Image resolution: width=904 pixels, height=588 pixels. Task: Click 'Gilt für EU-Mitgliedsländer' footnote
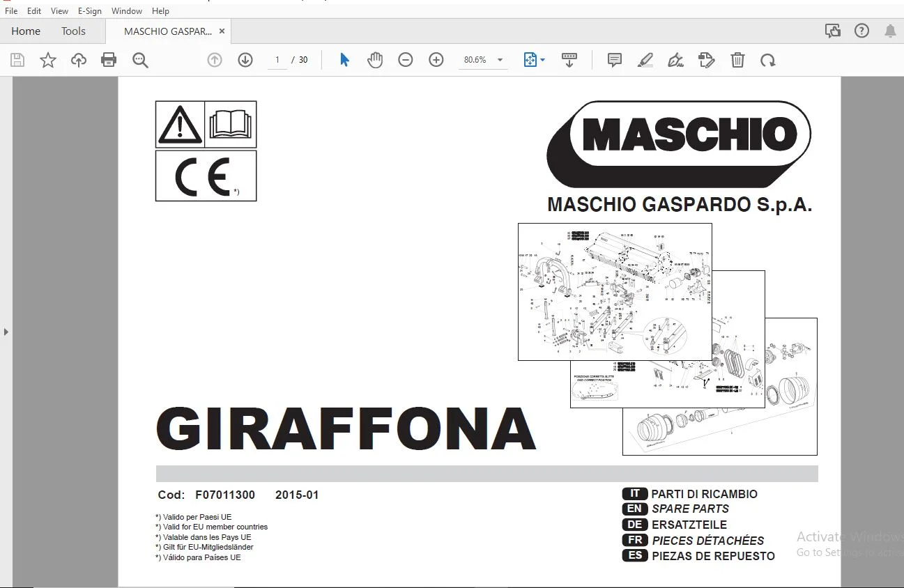tap(204, 548)
